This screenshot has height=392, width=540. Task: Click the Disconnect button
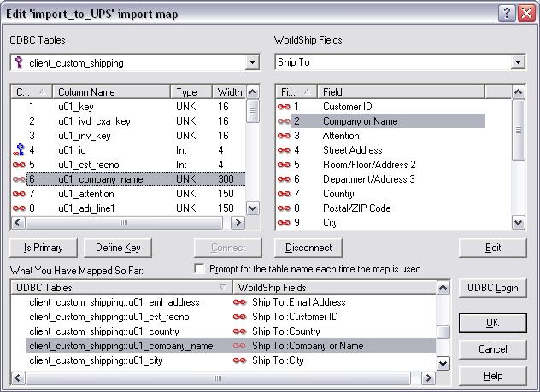308,248
